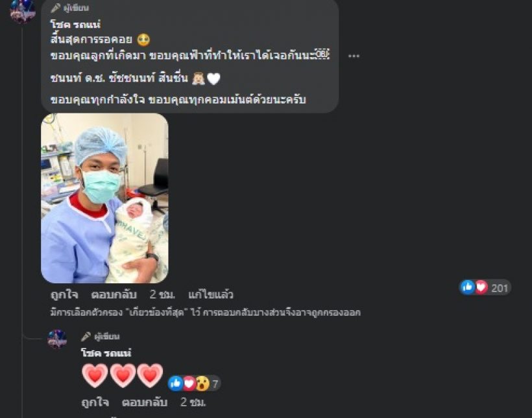Click the author profile avatar at top
Screen dimensions: 532x418
(x=23, y=11)
